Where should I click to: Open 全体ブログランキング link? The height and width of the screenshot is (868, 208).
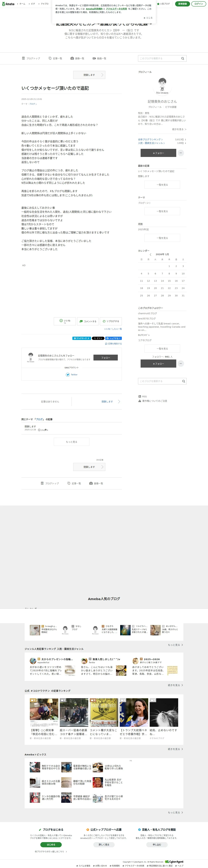150,139
